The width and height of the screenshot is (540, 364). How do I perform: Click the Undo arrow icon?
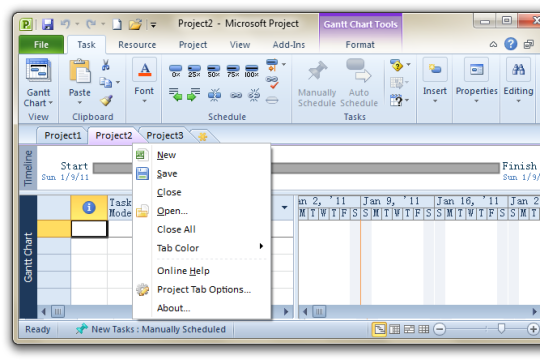point(65,24)
